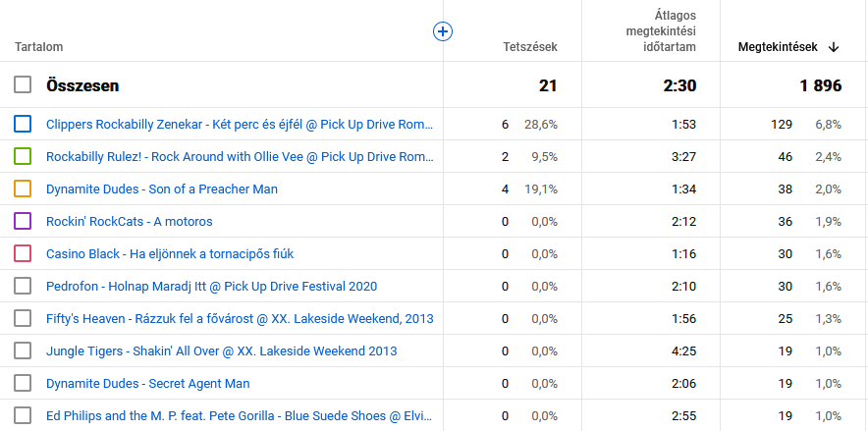Screen dimensions: 868x431
Task: Toggle checkbox for Casino Black video
Action: point(23,253)
